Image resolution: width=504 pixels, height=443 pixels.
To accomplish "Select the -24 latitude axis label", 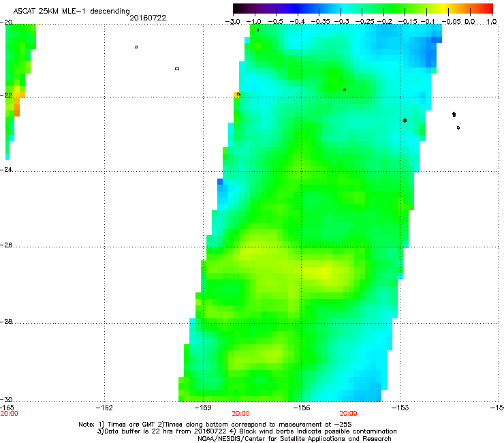I will (6, 169).
